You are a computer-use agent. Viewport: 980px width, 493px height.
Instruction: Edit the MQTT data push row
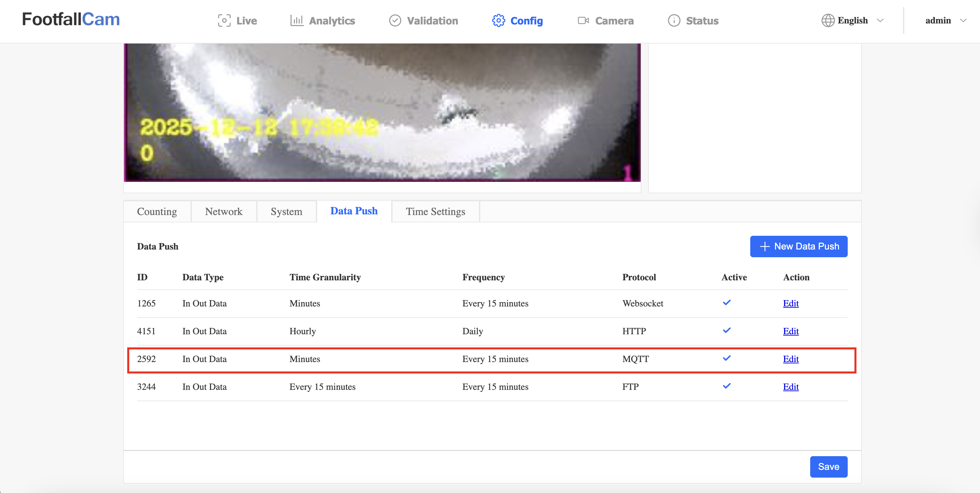(790, 359)
